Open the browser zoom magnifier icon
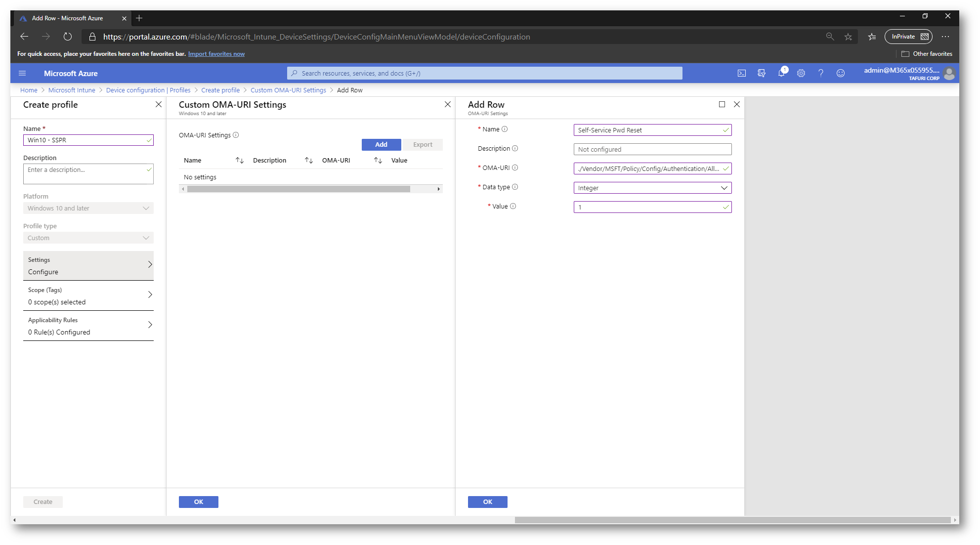This screenshot has height=545, width=980. coord(830,37)
